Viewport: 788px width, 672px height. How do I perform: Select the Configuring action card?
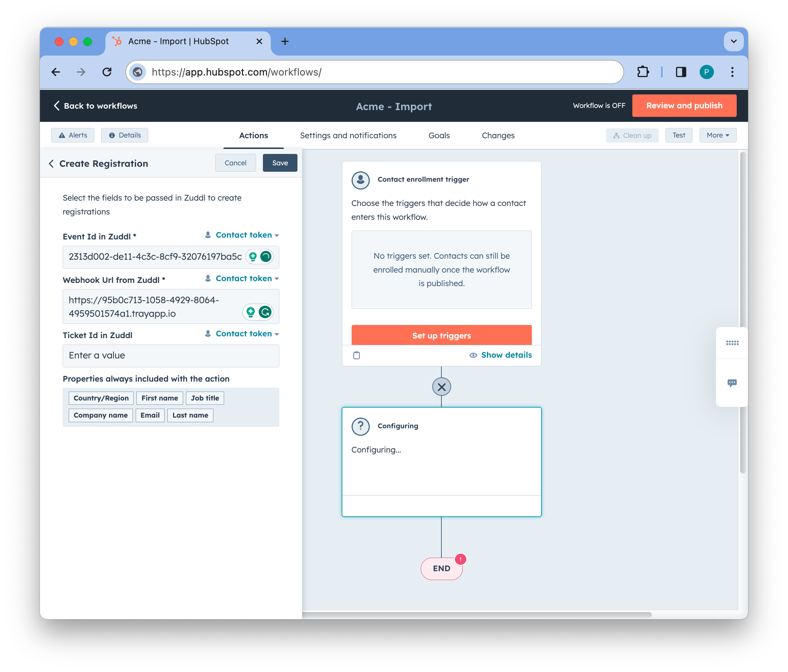click(441, 462)
